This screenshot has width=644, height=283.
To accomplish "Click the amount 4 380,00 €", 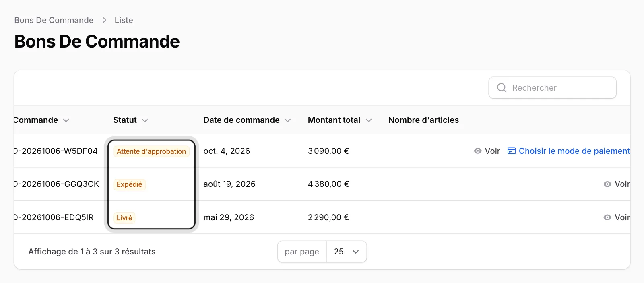I will click(x=328, y=184).
